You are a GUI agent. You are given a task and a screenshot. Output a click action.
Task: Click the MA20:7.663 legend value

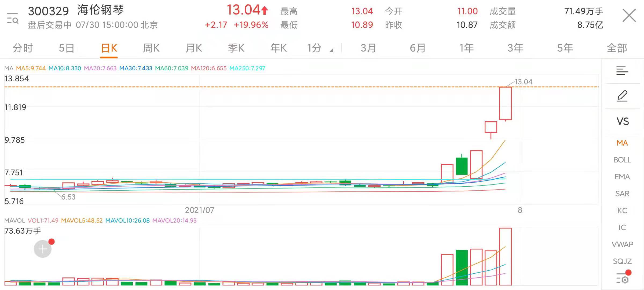click(100, 68)
